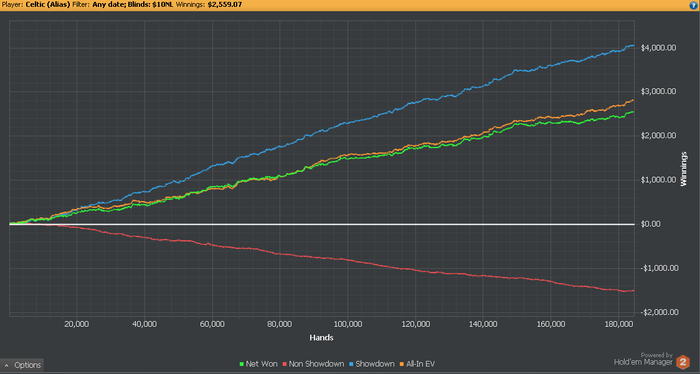Toggle the Net Won legend entry
700x374 pixels.
pyautogui.click(x=258, y=364)
